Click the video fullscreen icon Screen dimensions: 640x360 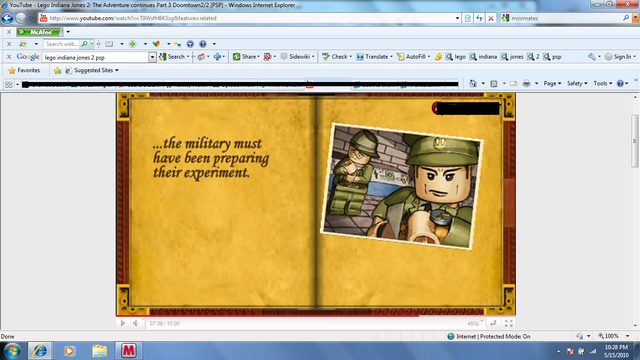click(509, 323)
